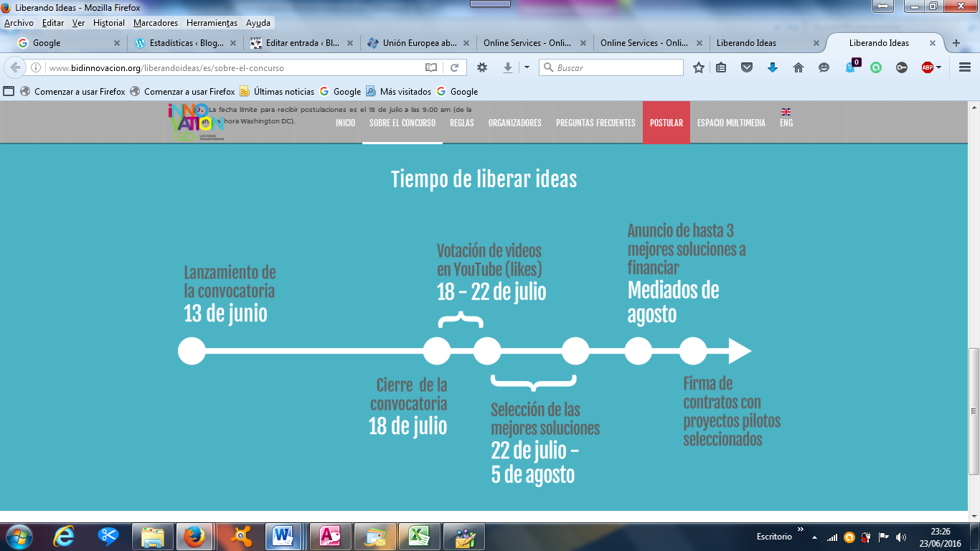Go to Firefox home page icon
The height and width of the screenshot is (551, 980).
[798, 67]
